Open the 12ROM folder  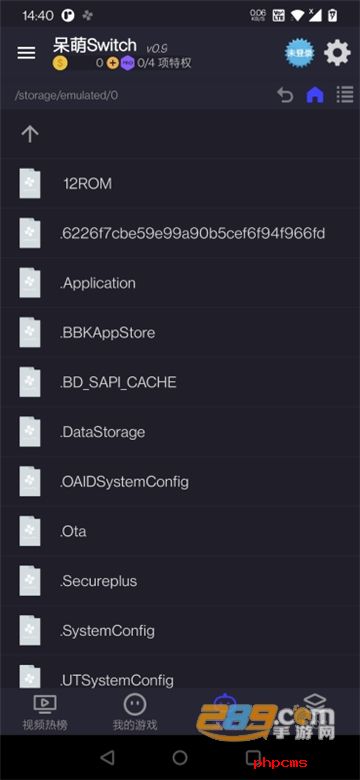(180, 184)
